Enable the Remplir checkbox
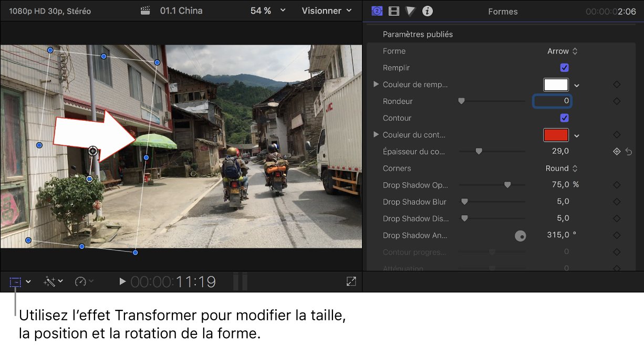Viewport: 644px width, 345px height. tap(564, 68)
